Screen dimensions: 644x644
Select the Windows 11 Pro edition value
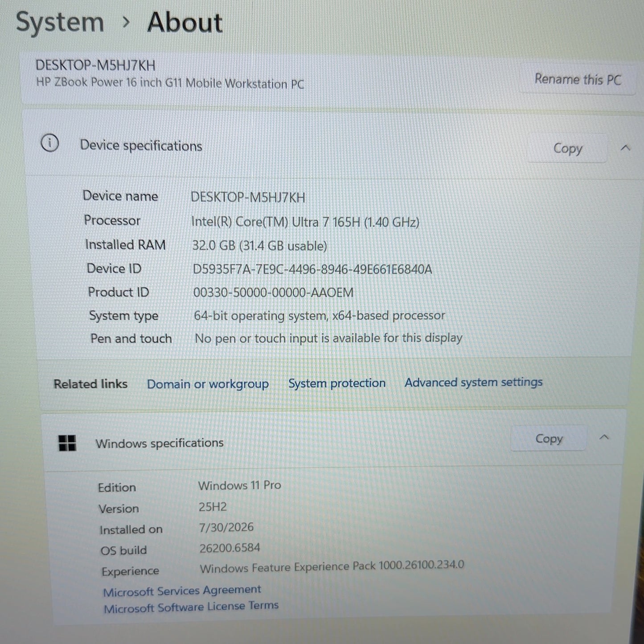(239, 485)
